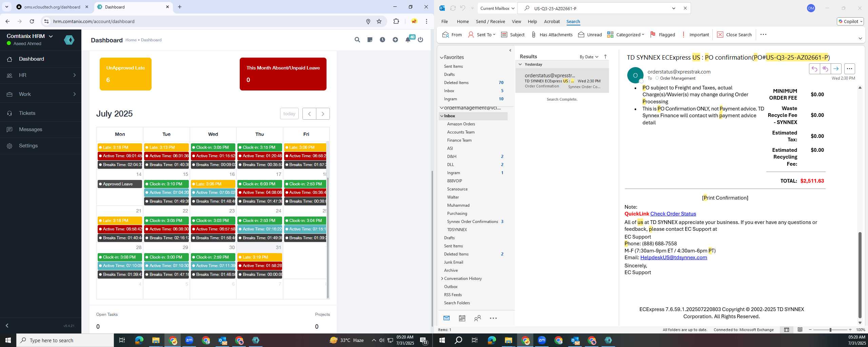Image resolution: width=868 pixels, height=347 pixels.
Task: Expand the Work menu in sidebar
Action: pos(41,94)
